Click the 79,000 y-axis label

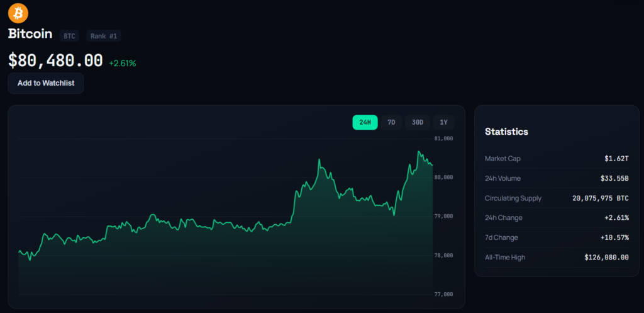443,217
